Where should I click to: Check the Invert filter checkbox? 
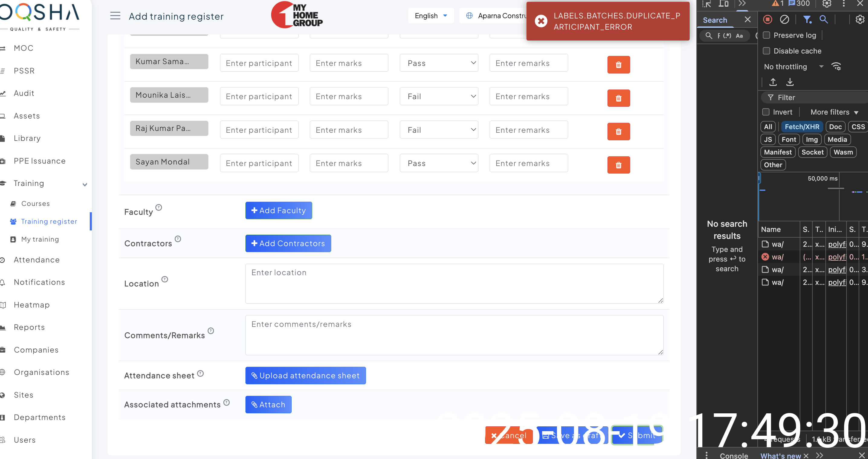click(x=766, y=112)
